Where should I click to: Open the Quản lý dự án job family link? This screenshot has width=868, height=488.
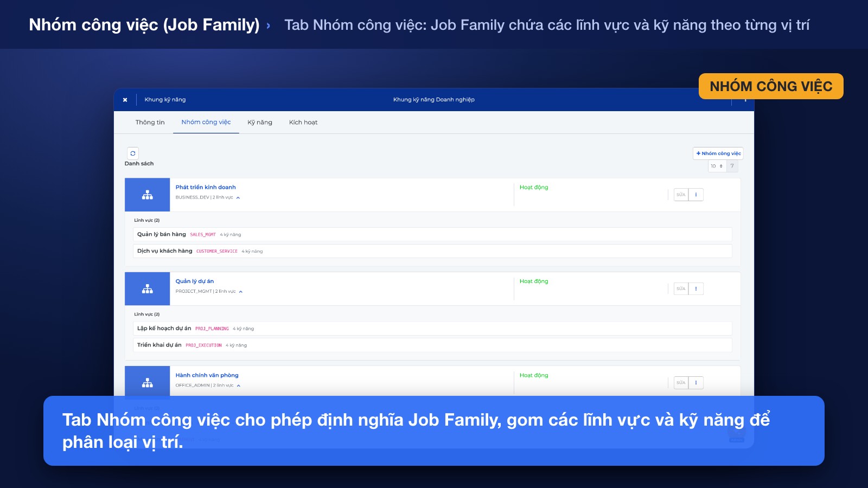coord(195,281)
